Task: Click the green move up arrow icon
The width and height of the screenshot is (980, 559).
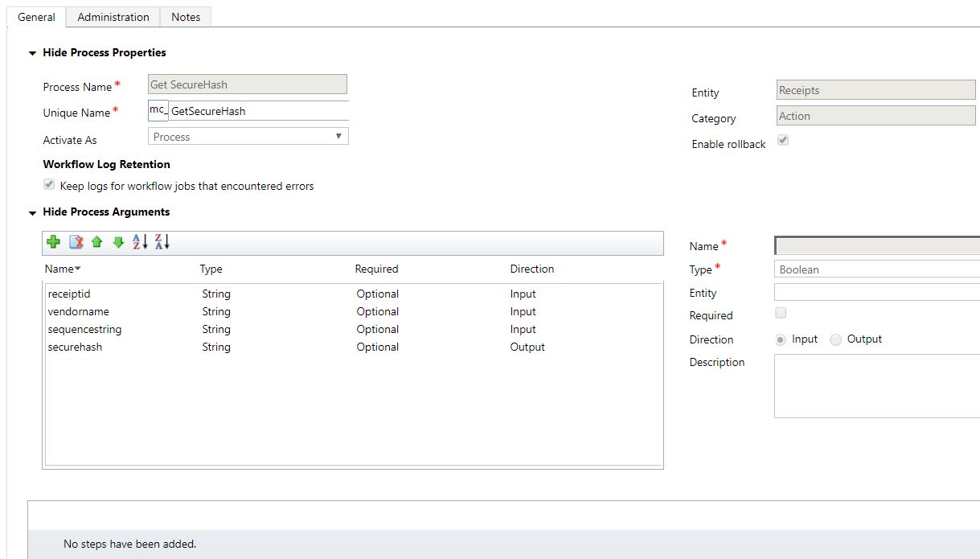Action: pos(97,242)
